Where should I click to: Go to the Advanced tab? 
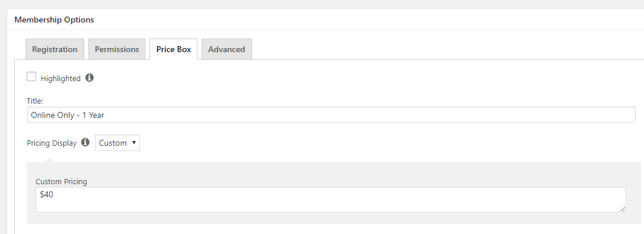tap(227, 49)
